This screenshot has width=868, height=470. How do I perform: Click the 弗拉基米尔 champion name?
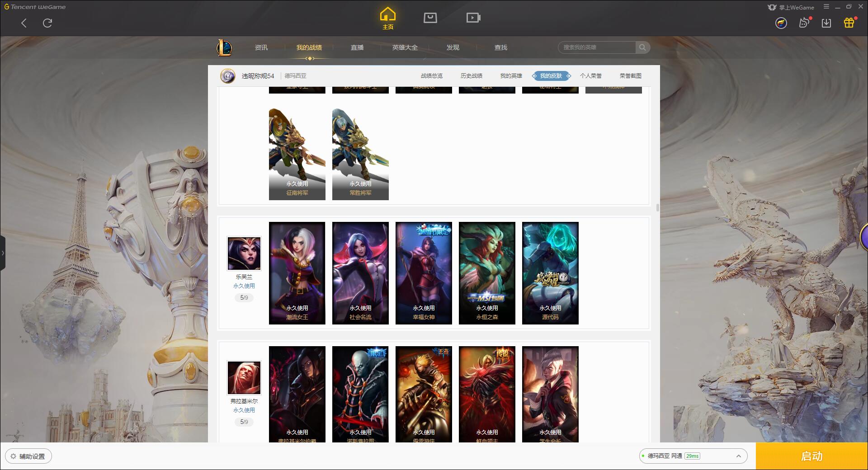pos(244,401)
